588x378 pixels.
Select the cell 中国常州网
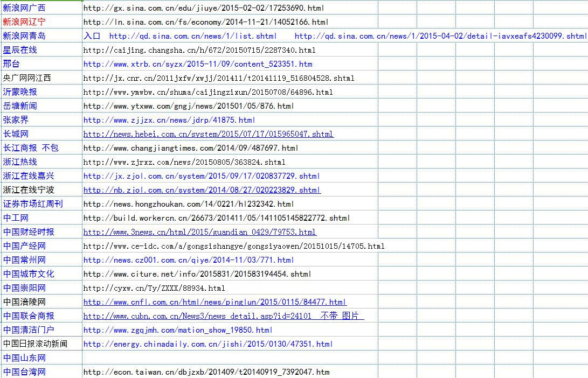pos(41,260)
